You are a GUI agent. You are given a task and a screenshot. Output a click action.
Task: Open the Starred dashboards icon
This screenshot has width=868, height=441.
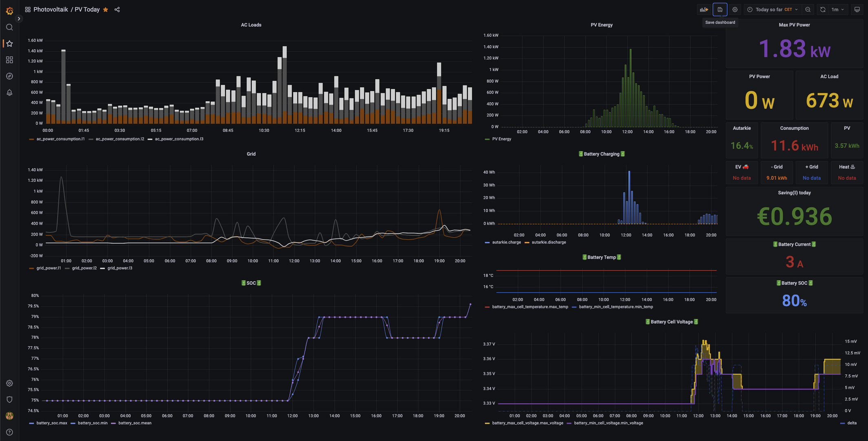[9, 43]
